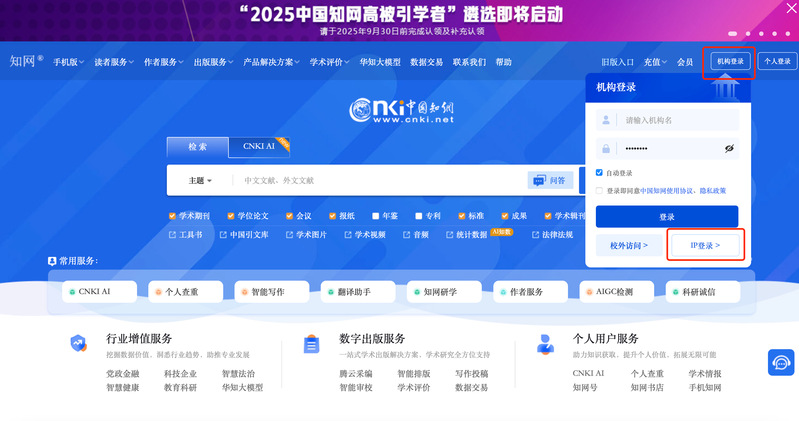Expand the 产品解决方案 dropdown menu
The width and height of the screenshot is (799, 421).
pyautogui.click(x=272, y=62)
